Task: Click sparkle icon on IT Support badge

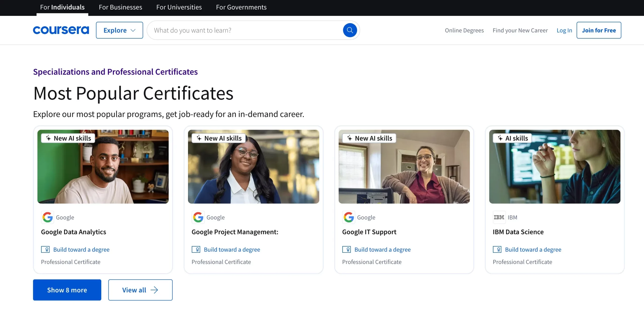Action: [350, 138]
